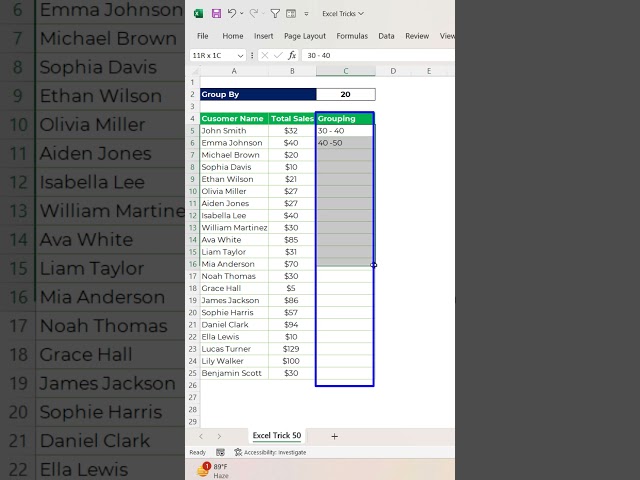
Task: Switch to the Insert ribbon tab
Action: pos(264,36)
